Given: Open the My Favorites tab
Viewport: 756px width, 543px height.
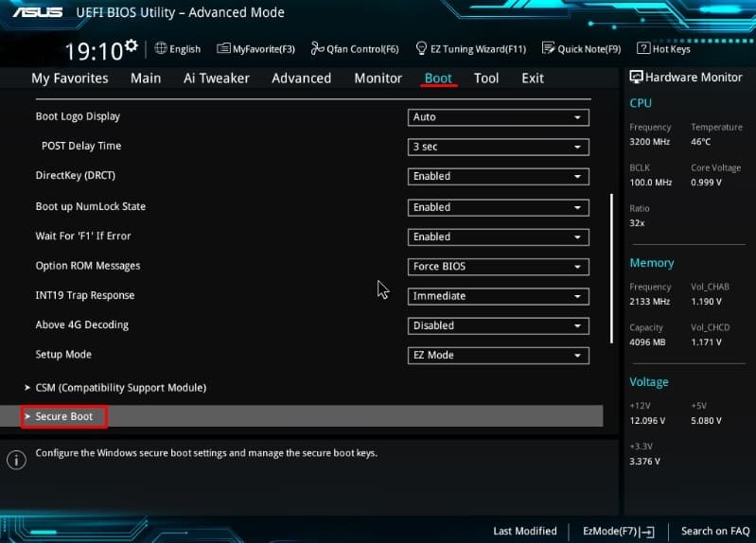Looking at the screenshot, I should (x=70, y=79).
